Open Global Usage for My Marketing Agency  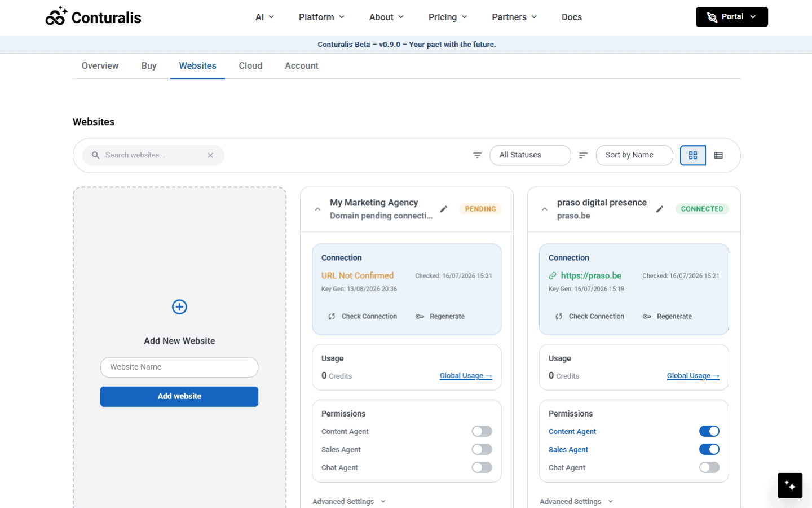click(x=466, y=376)
